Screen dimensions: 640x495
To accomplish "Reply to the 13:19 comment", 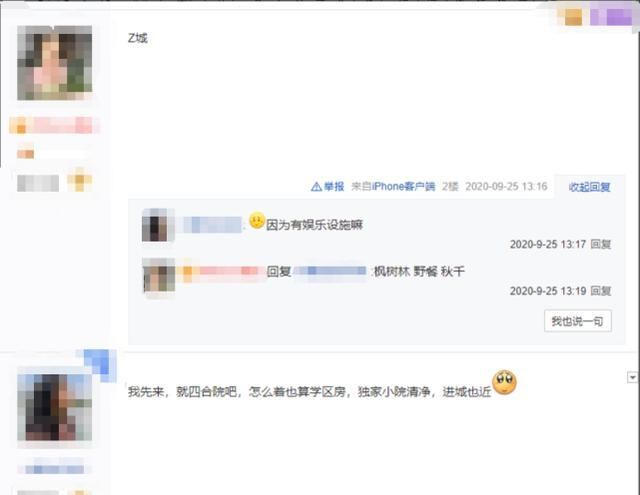I will tap(601, 291).
